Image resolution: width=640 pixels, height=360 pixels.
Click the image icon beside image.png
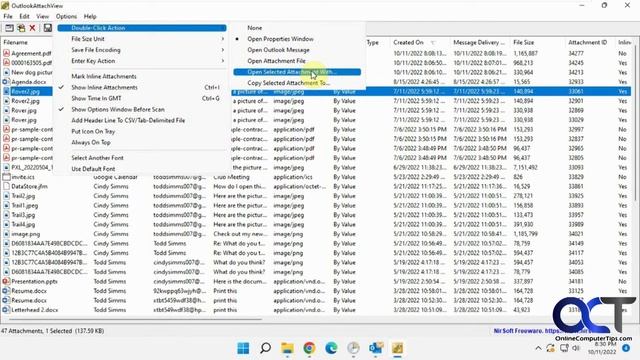click(6, 234)
